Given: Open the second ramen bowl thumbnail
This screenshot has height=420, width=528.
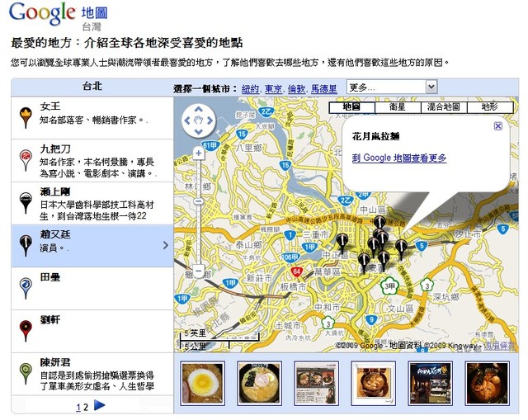Looking at the screenshot, I should click(259, 383).
